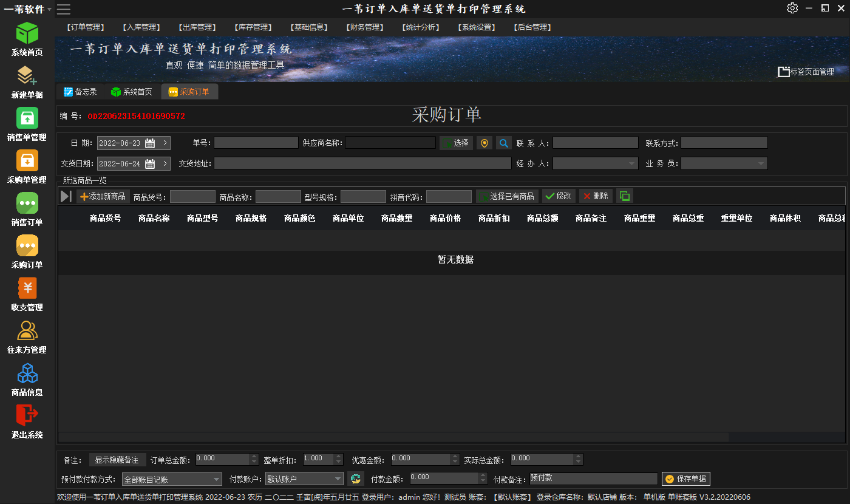Focus the 联系人 input field

(x=596, y=143)
